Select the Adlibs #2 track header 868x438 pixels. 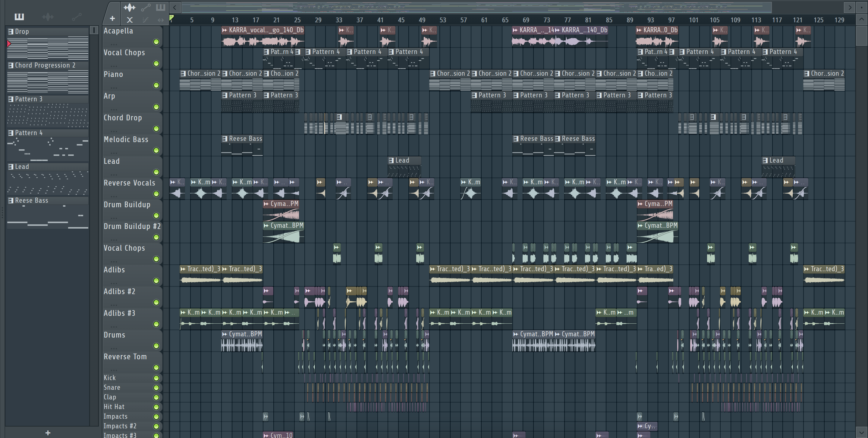(132, 297)
